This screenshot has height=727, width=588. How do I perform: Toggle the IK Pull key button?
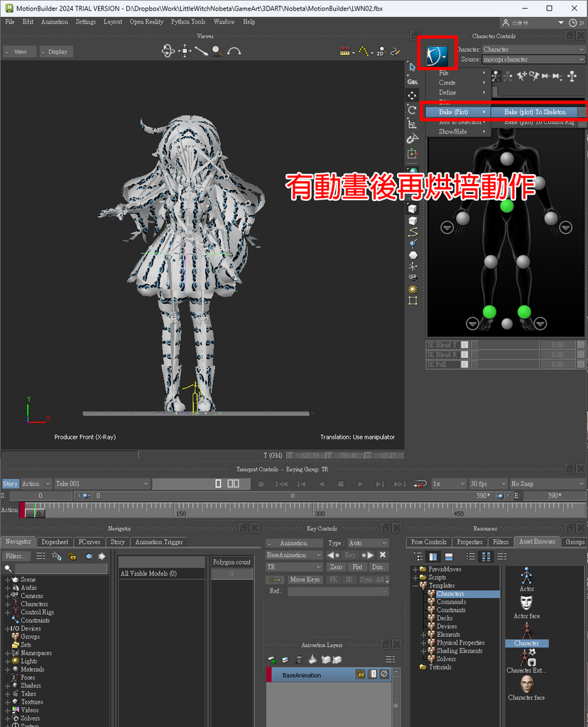pyautogui.click(x=464, y=364)
